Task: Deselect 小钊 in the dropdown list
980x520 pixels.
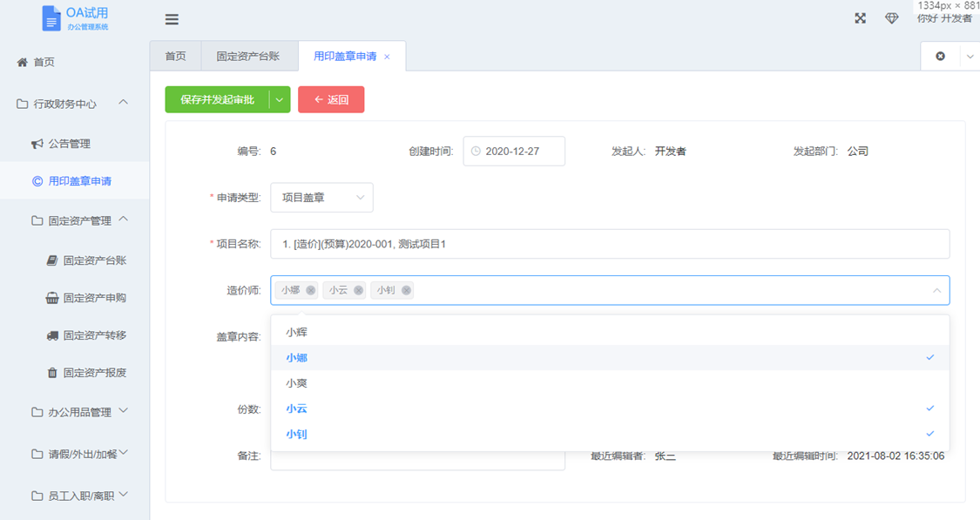Action: [610, 435]
